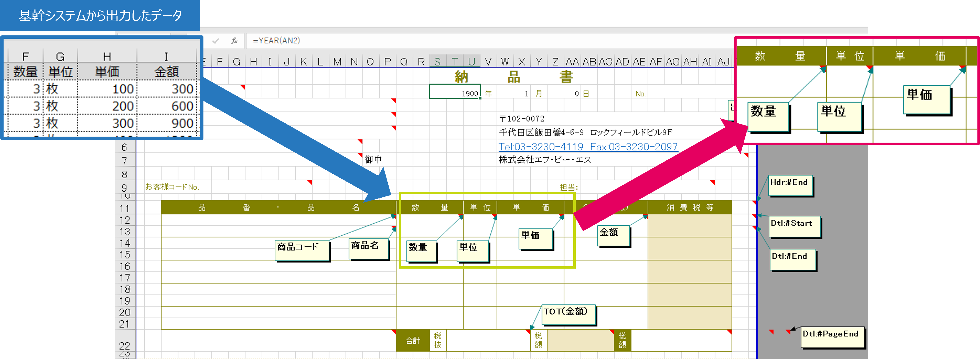Select the No. label cell
Image resolution: width=980 pixels, height=359 pixels.
641,93
